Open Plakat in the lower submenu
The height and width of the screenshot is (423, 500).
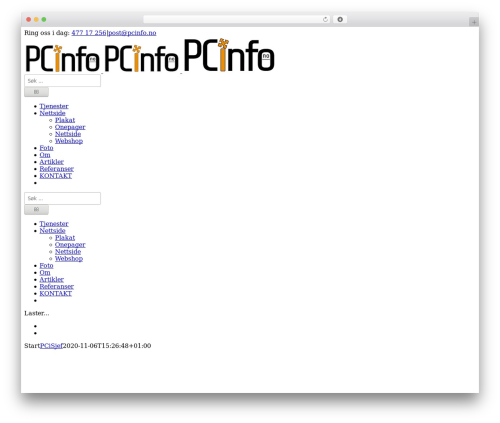(x=65, y=238)
